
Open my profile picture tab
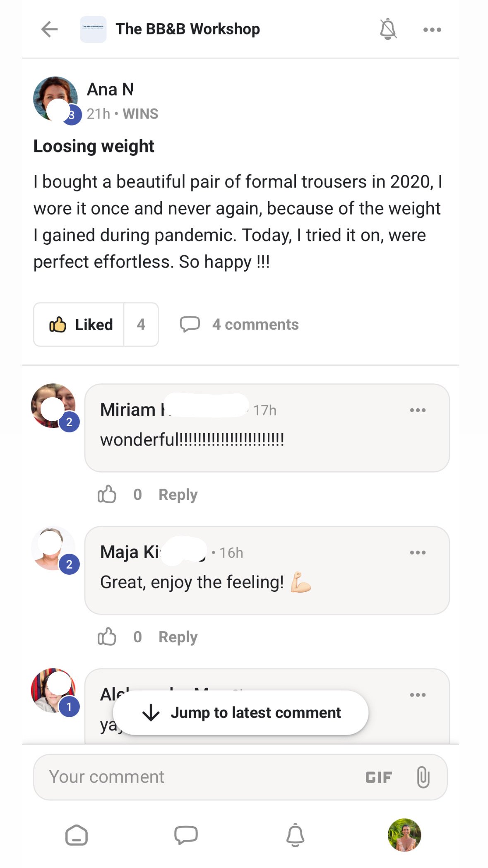(x=404, y=835)
